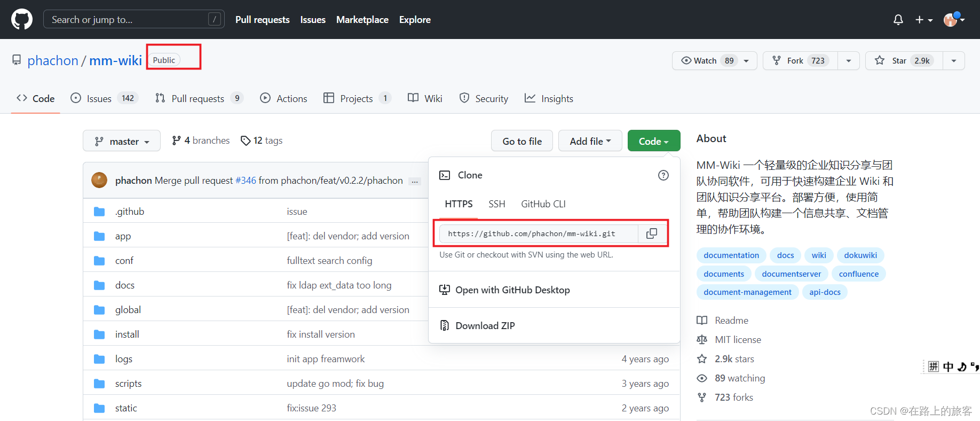
Task: Open the scripts folder
Action: point(129,384)
